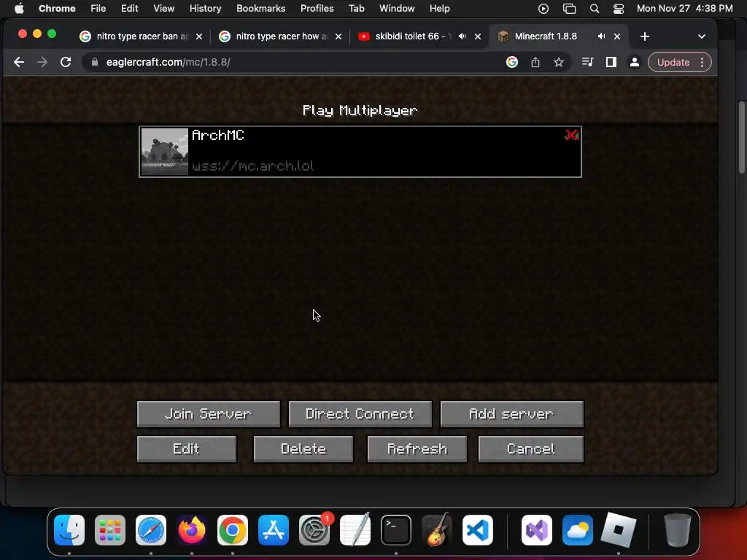The image size is (747, 560).
Task: Open Launchpad from the Dock
Action: point(110,530)
